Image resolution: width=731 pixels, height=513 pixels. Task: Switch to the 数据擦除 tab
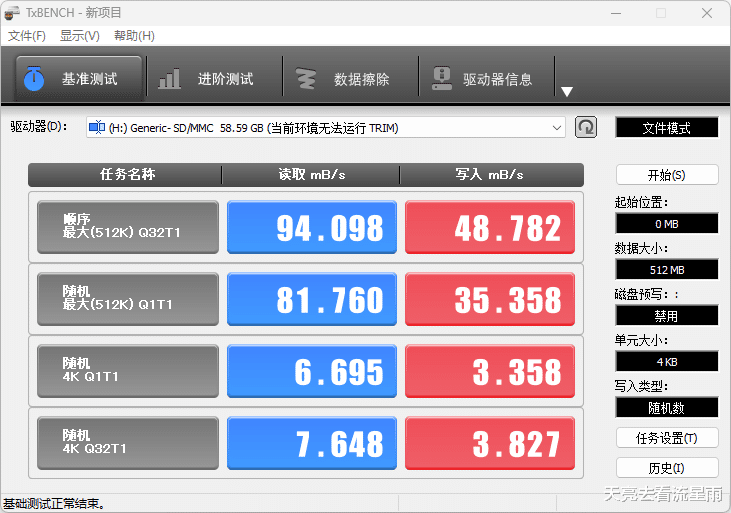351,78
